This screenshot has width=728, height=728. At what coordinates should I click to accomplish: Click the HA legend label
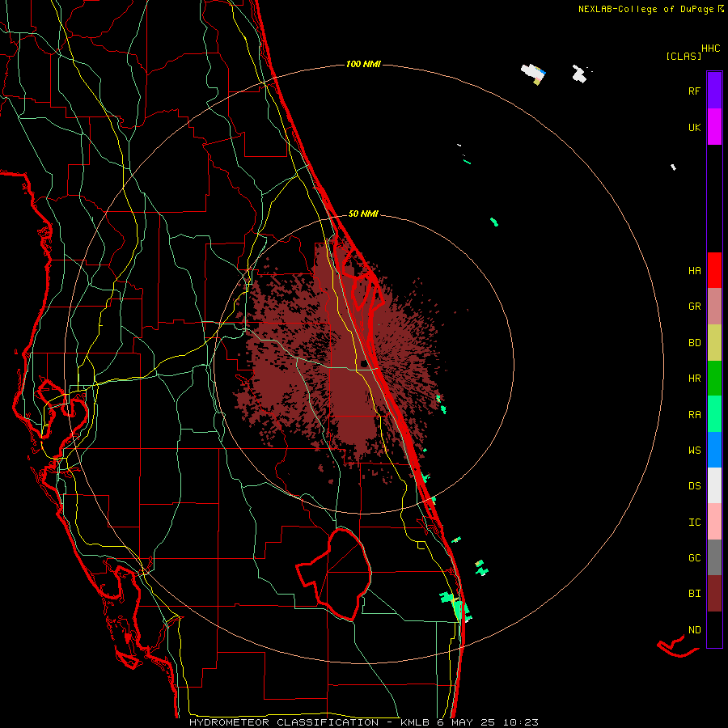click(694, 270)
